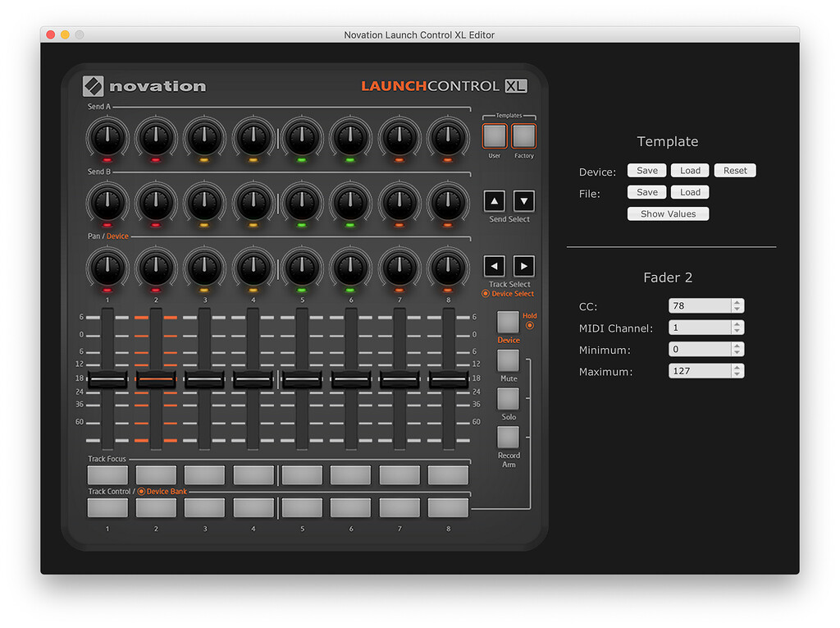
Task: Click the Send Select label
Action: (x=509, y=219)
